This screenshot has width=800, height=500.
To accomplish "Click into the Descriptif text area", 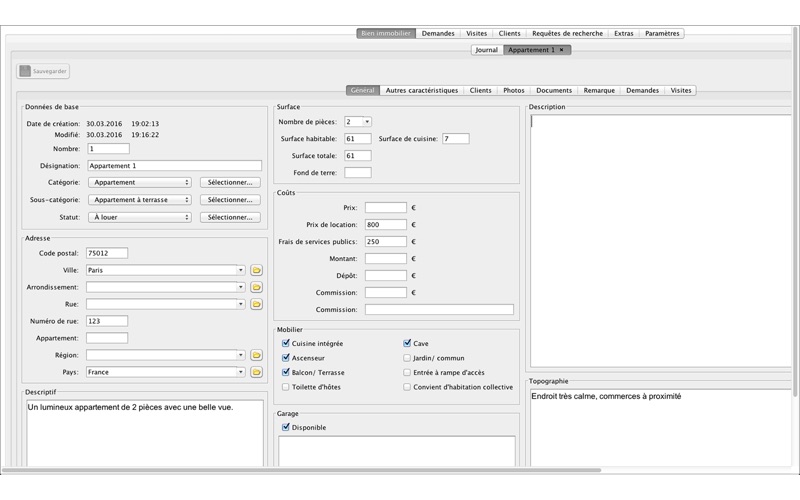I will pos(145,433).
